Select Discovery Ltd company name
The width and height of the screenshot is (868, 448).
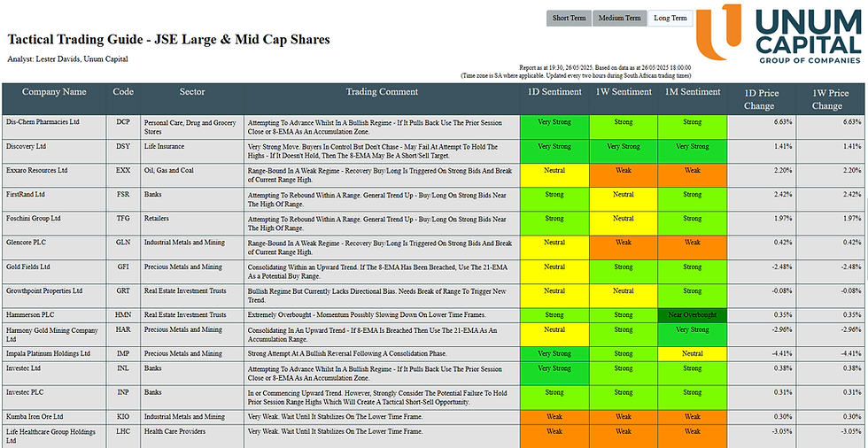pyautogui.click(x=26, y=146)
